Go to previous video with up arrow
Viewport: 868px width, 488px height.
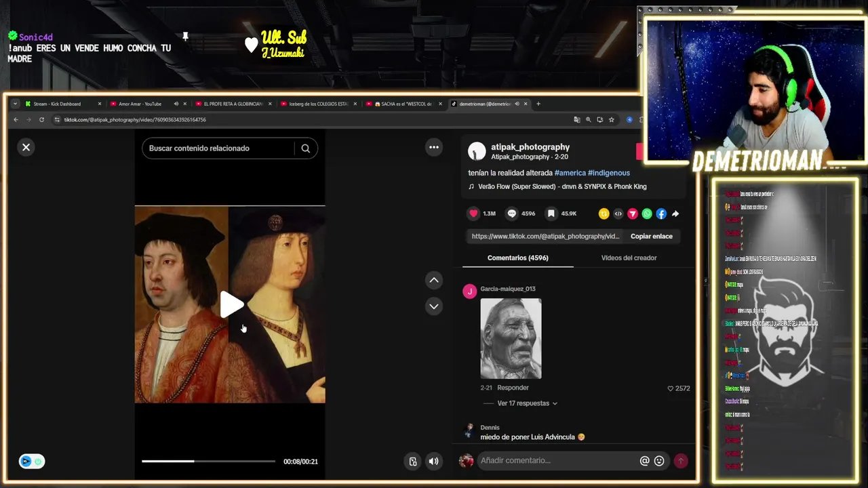[x=434, y=280]
